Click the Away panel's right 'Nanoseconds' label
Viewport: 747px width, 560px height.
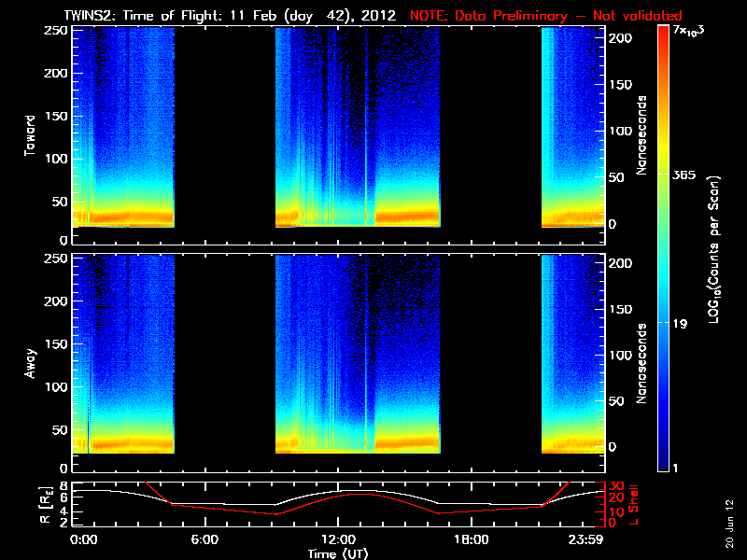[642, 362]
